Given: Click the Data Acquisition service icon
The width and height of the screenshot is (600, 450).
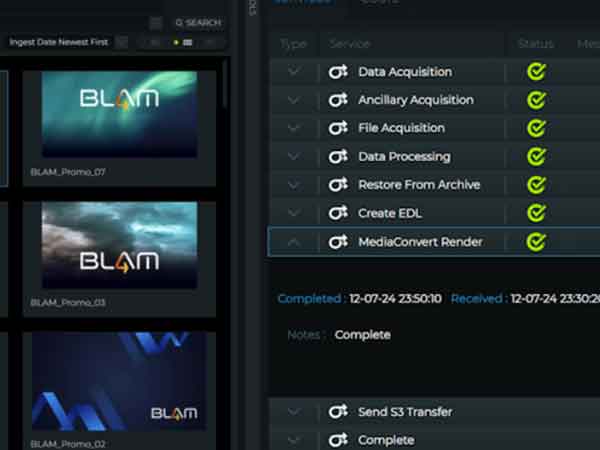Looking at the screenshot, I should click(x=338, y=72).
